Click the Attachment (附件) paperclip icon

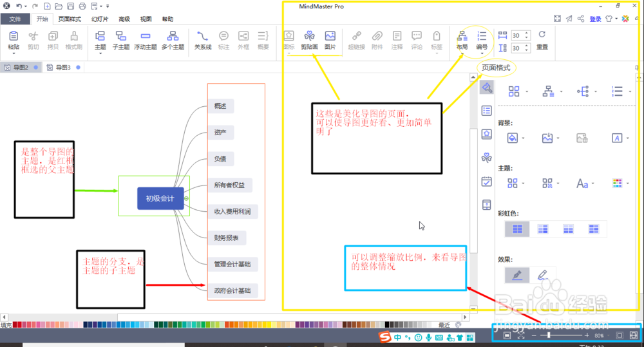point(377,35)
